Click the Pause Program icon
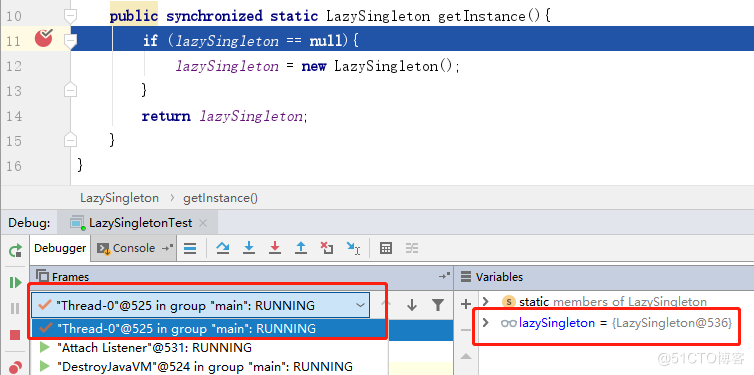Image resolution: width=754 pixels, height=375 pixels. 15,308
